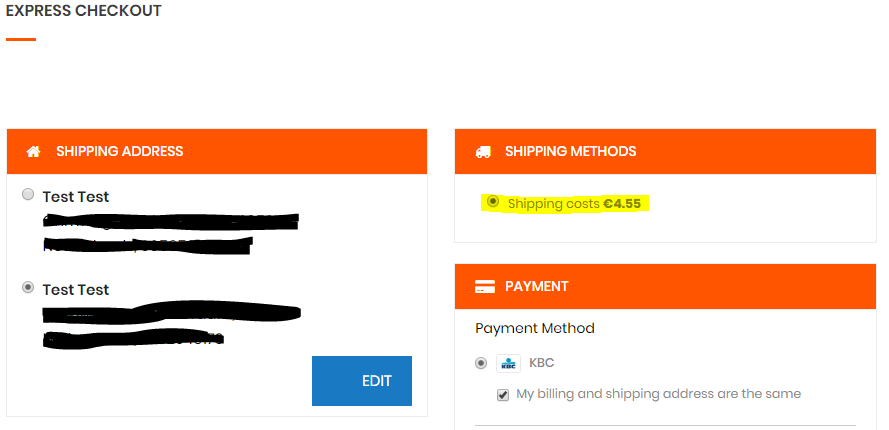
Task: Click the KBC bank logo icon
Action: click(x=509, y=363)
